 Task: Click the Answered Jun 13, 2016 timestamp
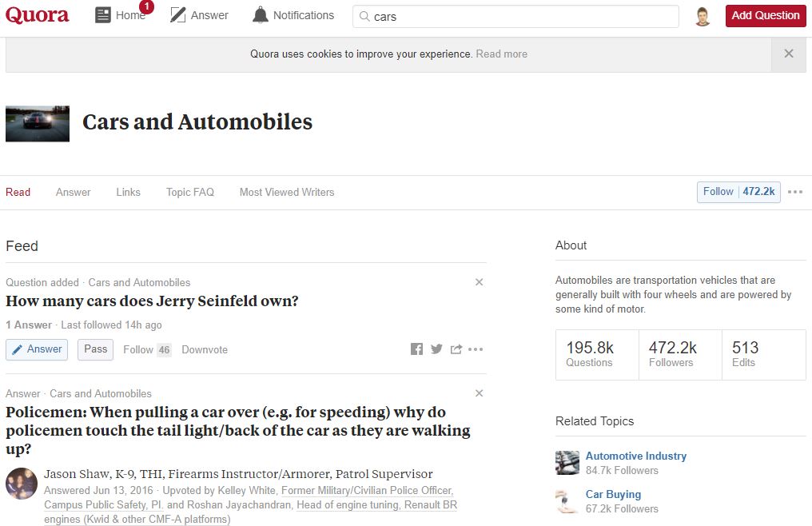98,490
